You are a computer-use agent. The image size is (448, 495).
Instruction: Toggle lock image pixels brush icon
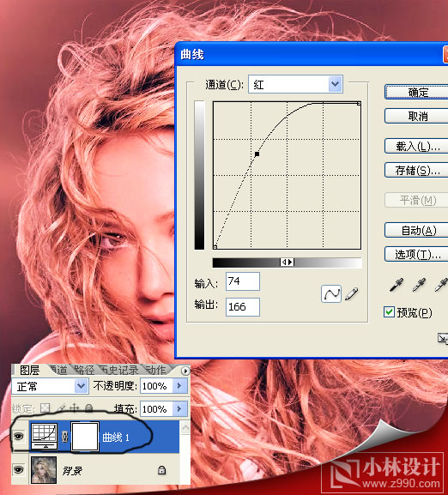pos(61,408)
